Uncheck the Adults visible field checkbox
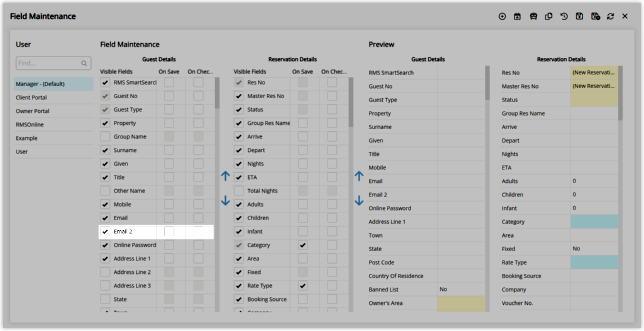This screenshot has height=331, width=644. tap(239, 204)
